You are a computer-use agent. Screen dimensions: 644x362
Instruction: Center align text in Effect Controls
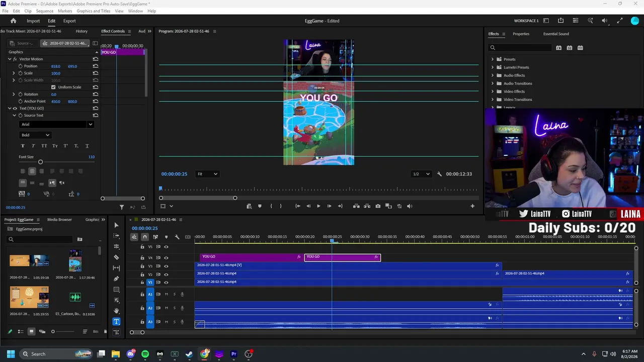[32, 171]
